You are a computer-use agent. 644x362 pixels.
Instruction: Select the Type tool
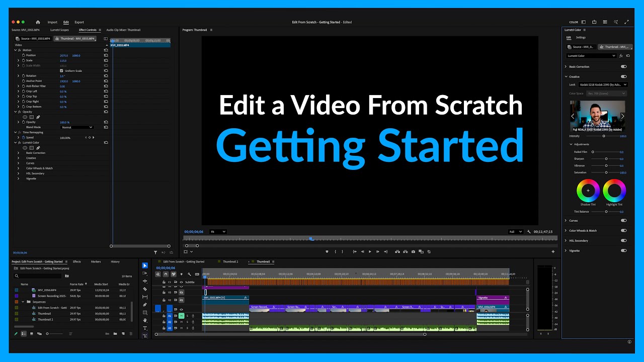point(145,328)
